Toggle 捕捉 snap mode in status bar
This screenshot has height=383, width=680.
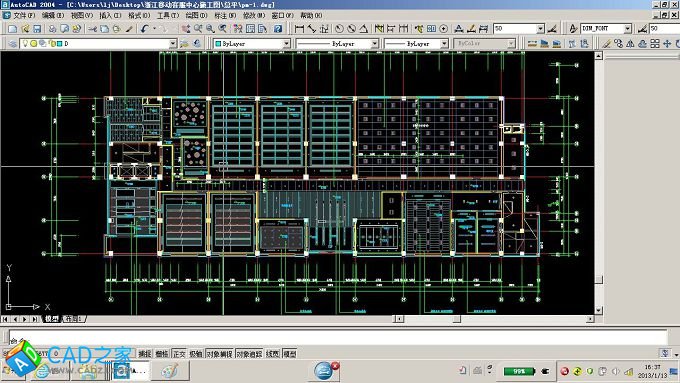click(144, 354)
